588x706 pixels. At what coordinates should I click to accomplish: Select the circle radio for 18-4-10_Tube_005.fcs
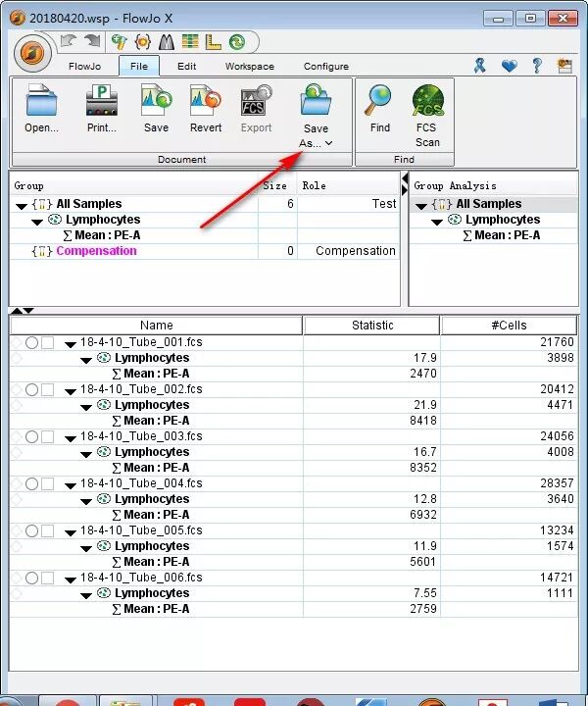pos(31,530)
